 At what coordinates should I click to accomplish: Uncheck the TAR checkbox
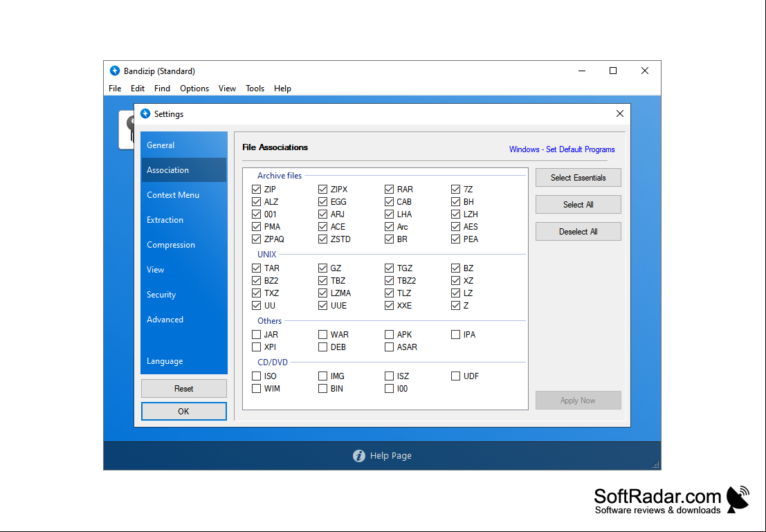point(257,268)
